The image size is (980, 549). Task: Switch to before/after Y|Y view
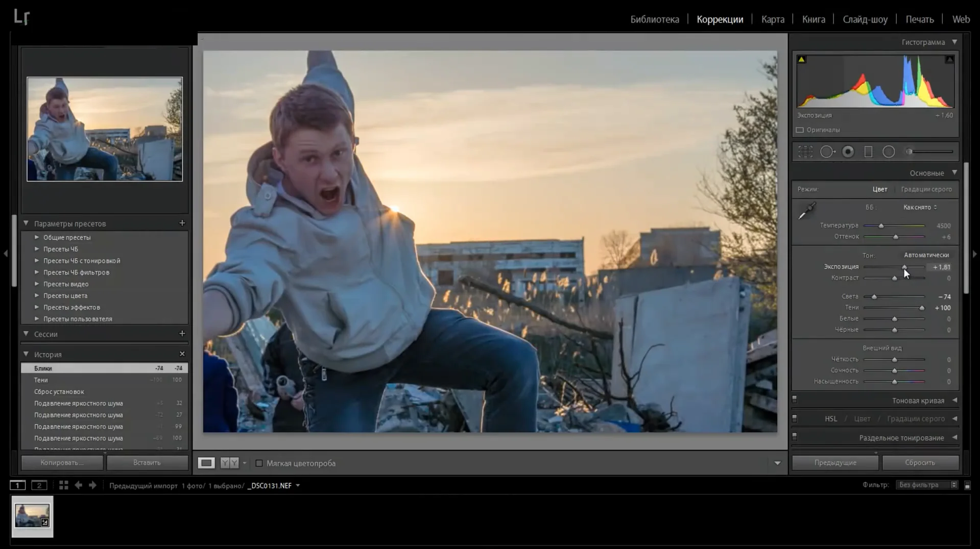tap(229, 463)
